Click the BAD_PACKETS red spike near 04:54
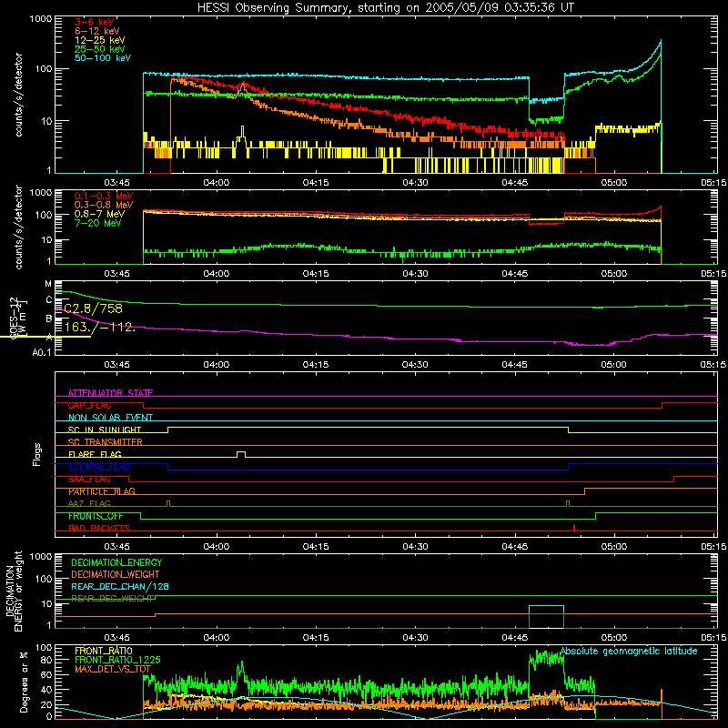 click(x=574, y=528)
